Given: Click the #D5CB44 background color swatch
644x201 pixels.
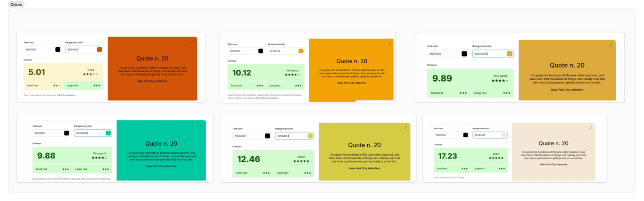Looking at the screenshot, I should pyautogui.click(x=310, y=136).
